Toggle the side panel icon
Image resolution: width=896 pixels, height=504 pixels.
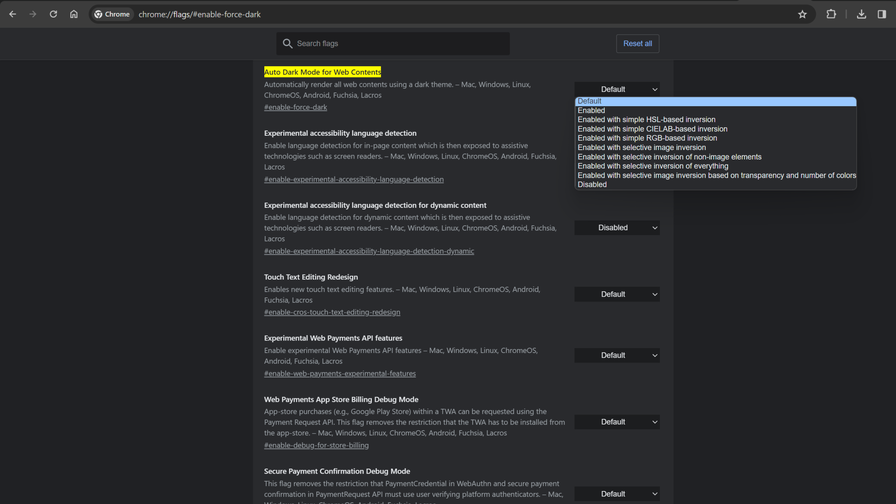[882, 14]
